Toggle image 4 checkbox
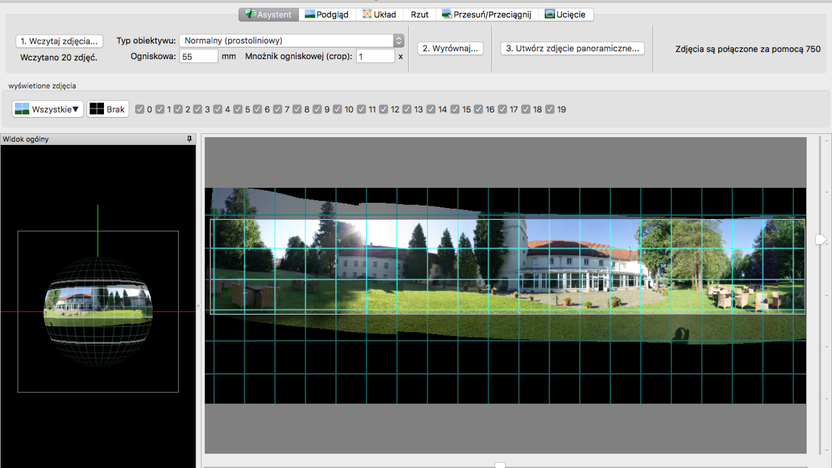 [218, 109]
